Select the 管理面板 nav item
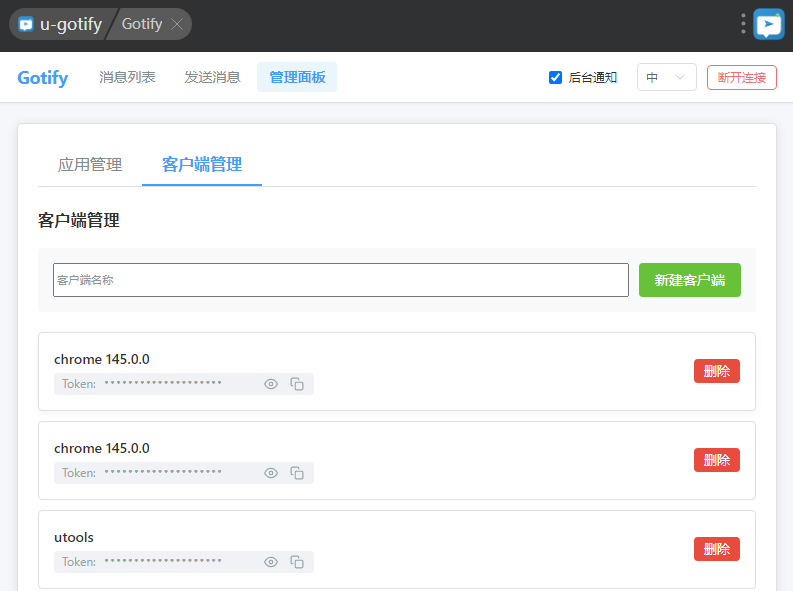 point(297,77)
